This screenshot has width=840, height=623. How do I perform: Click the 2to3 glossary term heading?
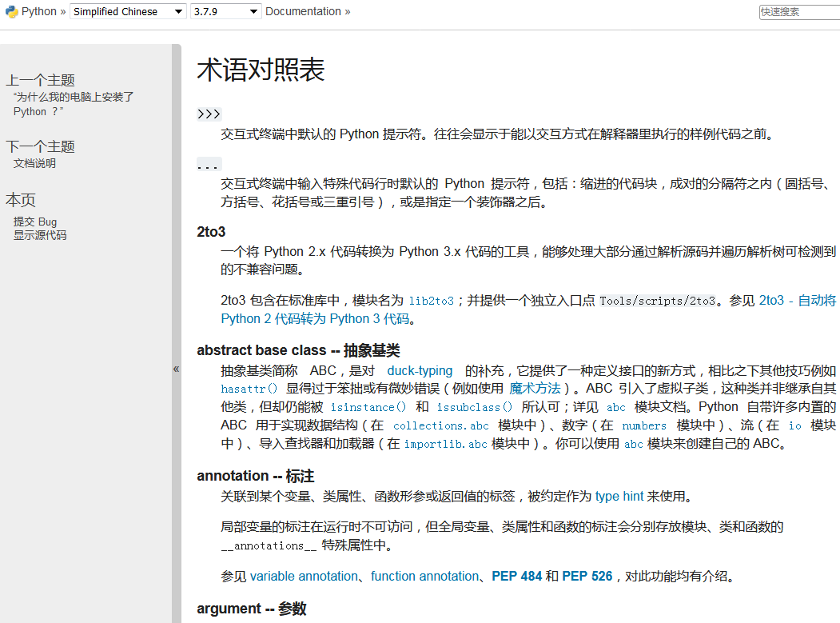[211, 232]
